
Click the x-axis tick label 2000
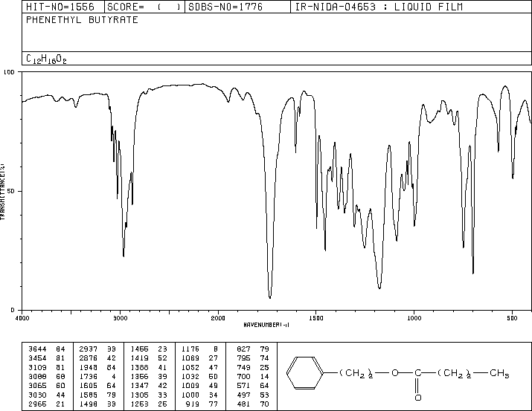[x=218, y=318]
